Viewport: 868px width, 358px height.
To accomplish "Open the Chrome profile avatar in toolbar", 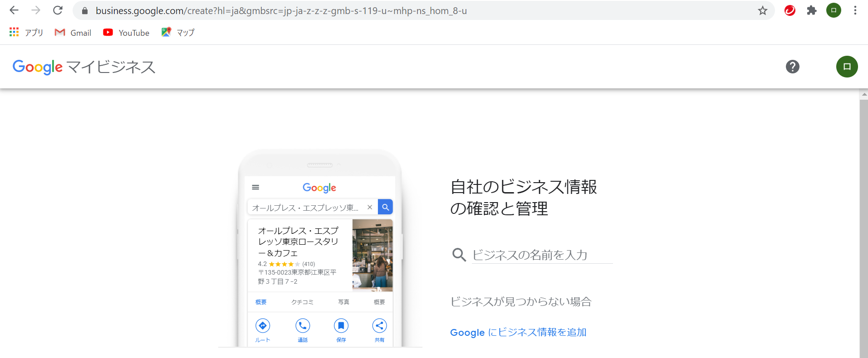I will tap(834, 10).
